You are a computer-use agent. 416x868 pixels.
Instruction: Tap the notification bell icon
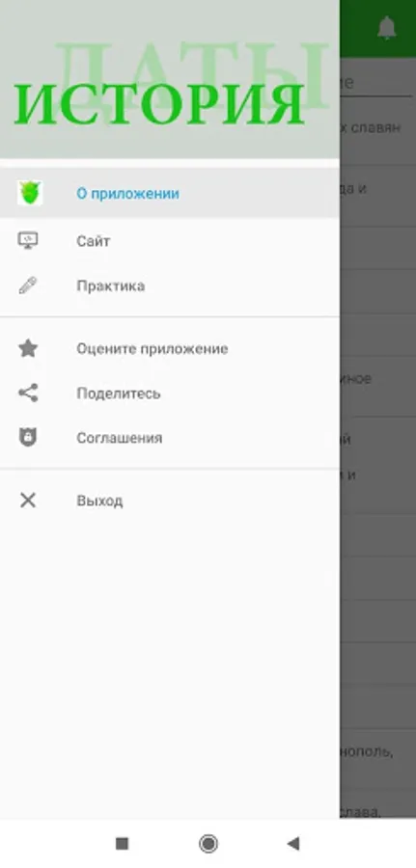(387, 28)
